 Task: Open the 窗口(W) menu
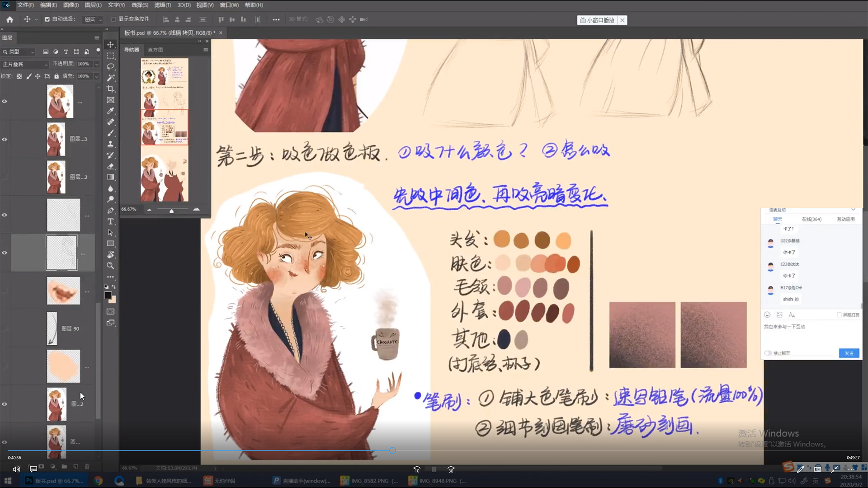(x=229, y=5)
